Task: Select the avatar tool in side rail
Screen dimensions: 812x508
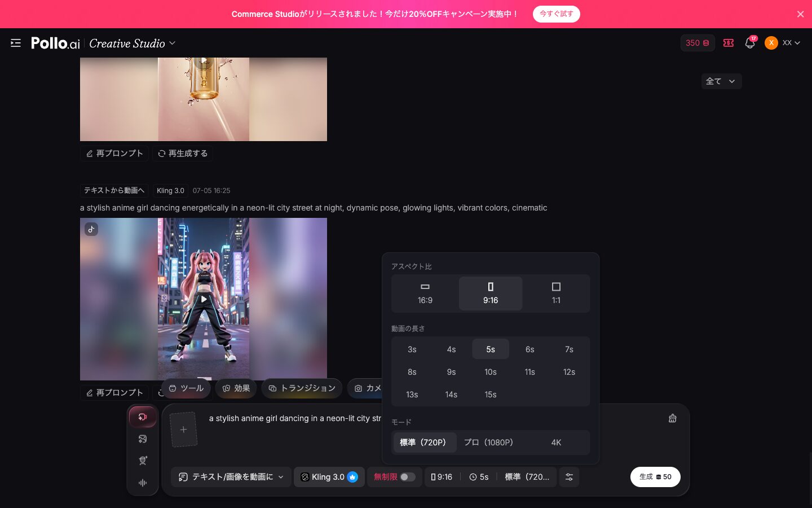Action: (x=143, y=461)
